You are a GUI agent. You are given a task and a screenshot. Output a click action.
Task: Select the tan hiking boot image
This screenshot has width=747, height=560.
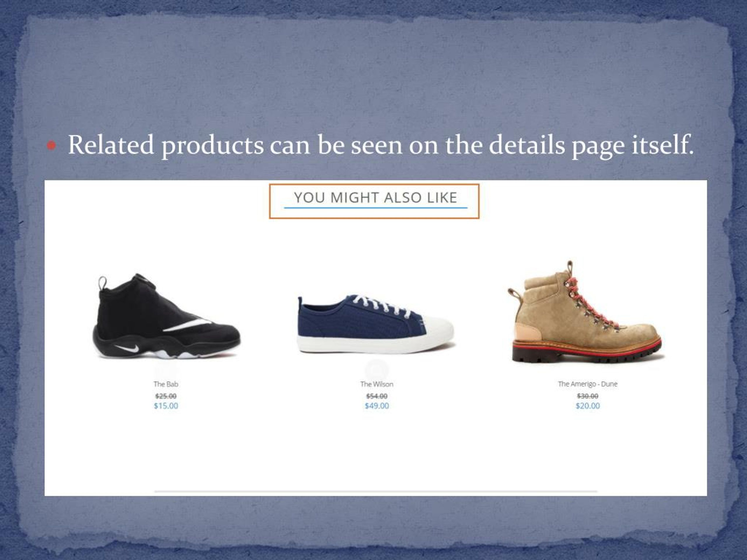(586, 312)
